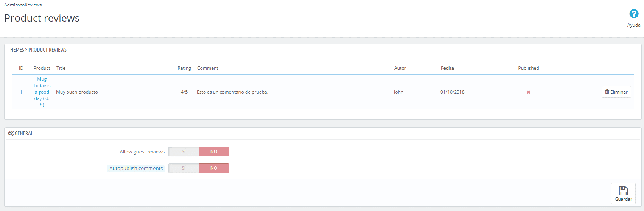
Task: Click the Guardar floppy disk icon
Action: (623, 191)
